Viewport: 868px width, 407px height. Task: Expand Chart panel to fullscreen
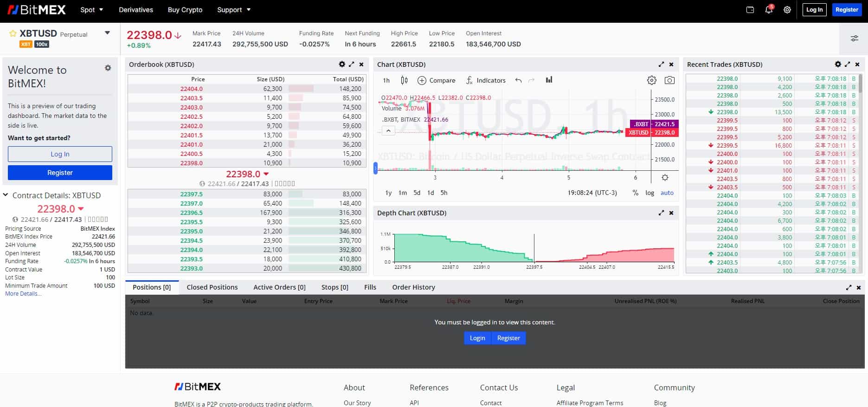point(661,65)
